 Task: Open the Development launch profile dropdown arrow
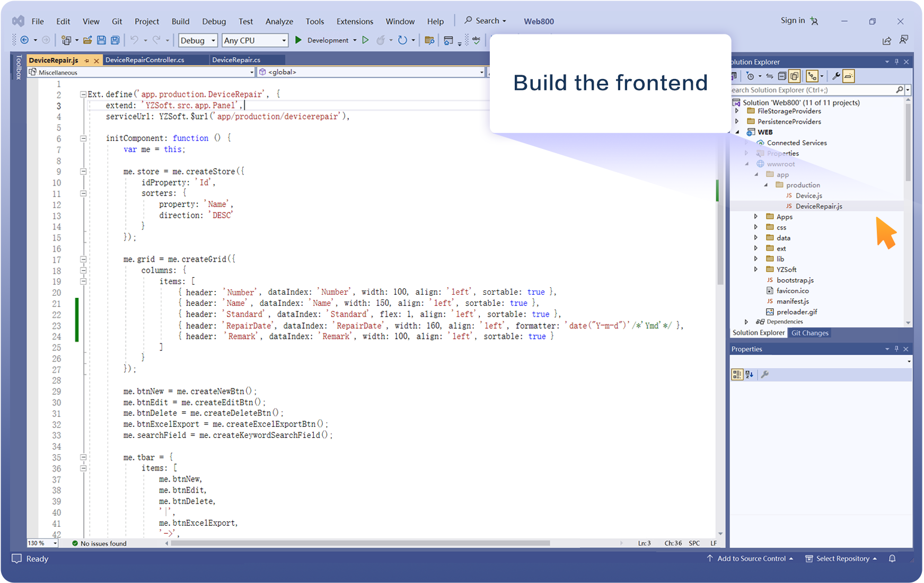[355, 40]
